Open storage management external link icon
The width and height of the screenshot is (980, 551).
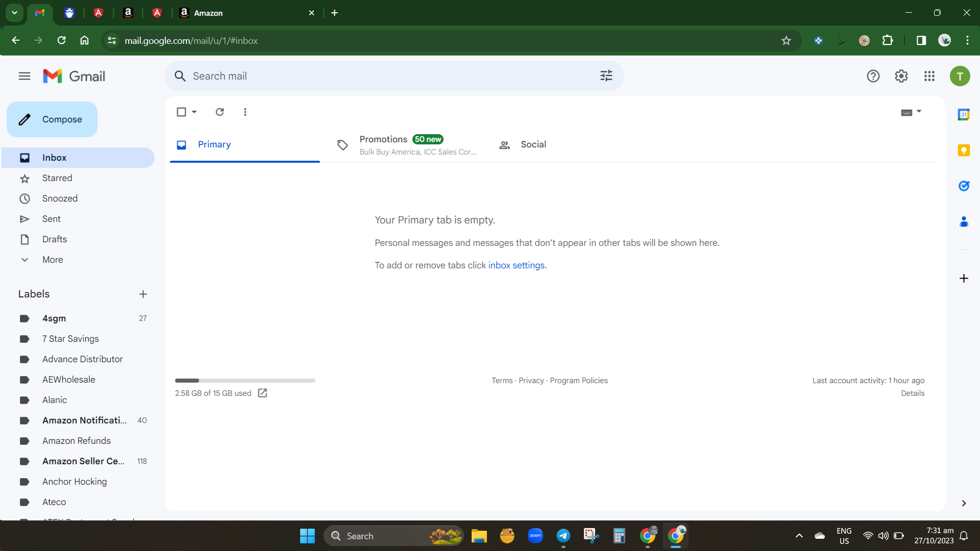click(262, 393)
